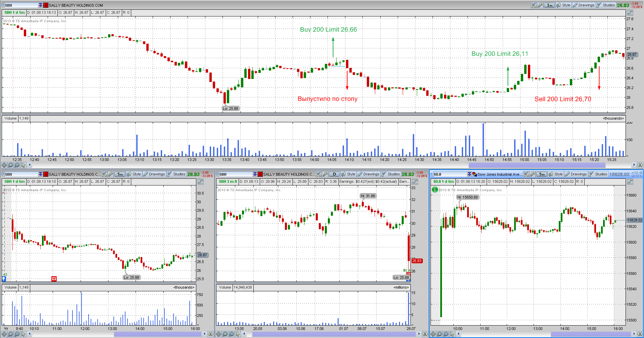Open the Studies menu on the $DJI chart
Viewport: 644px width, 338px height.
pyautogui.click(x=598, y=174)
